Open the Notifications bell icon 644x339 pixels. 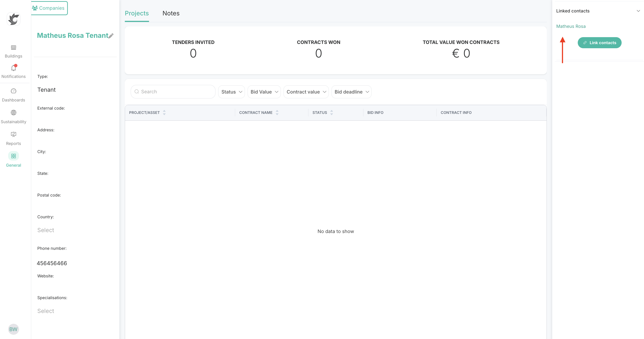pyautogui.click(x=14, y=68)
